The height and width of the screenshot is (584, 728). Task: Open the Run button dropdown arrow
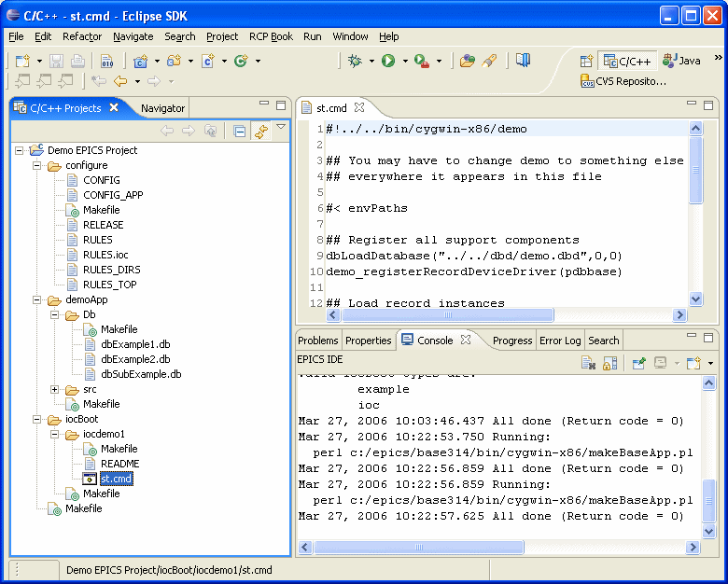405,61
